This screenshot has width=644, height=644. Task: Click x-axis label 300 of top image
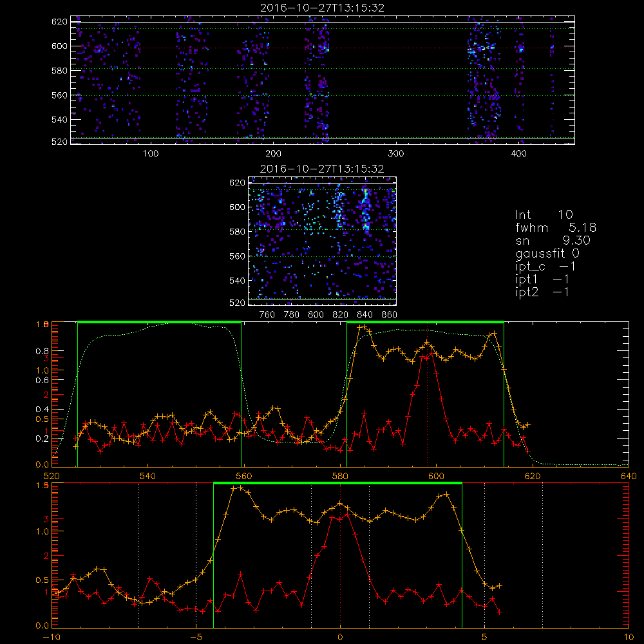point(396,154)
